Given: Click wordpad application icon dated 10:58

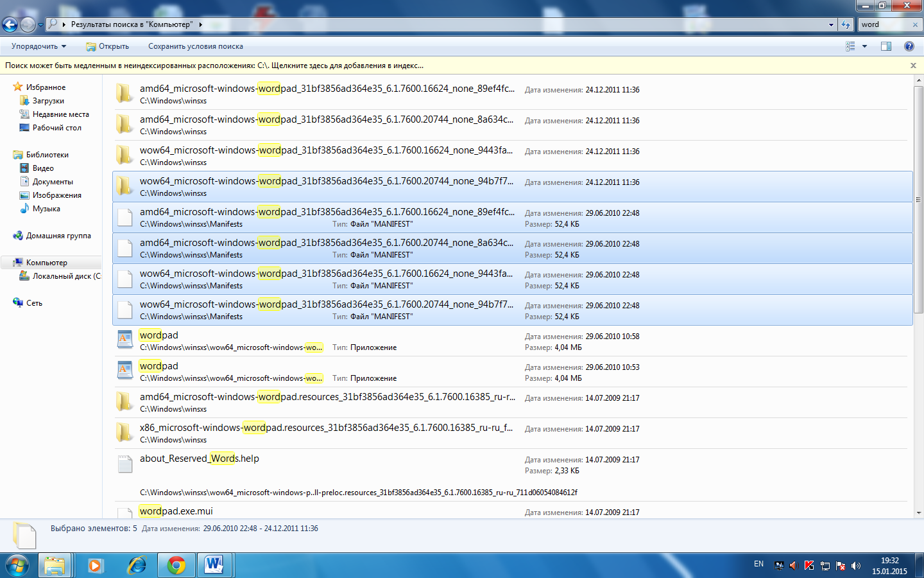Looking at the screenshot, I should click(125, 340).
